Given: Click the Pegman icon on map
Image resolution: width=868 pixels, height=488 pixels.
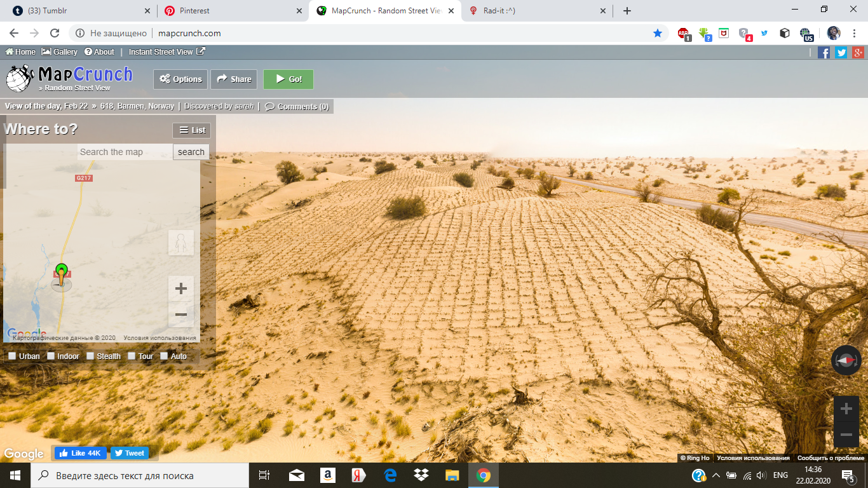Looking at the screenshot, I should click(x=181, y=243).
